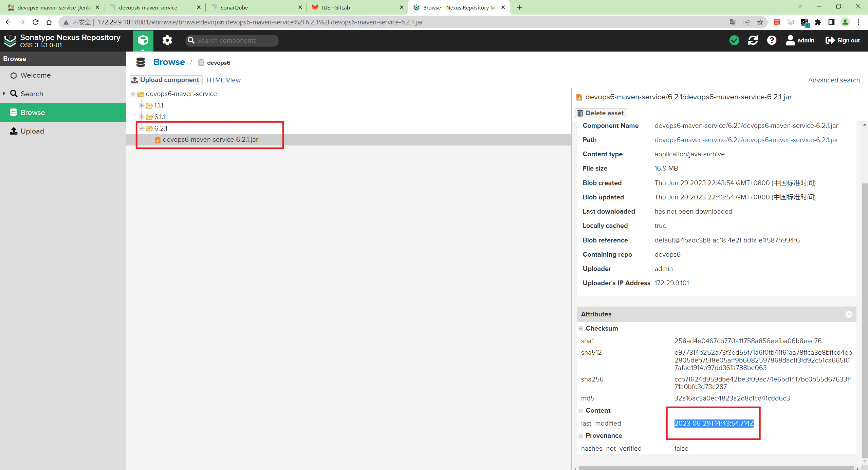Screen dimensions: 868x470
Task: Collapse the devops6-maven-service folder
Action: (x=133, y=94)
